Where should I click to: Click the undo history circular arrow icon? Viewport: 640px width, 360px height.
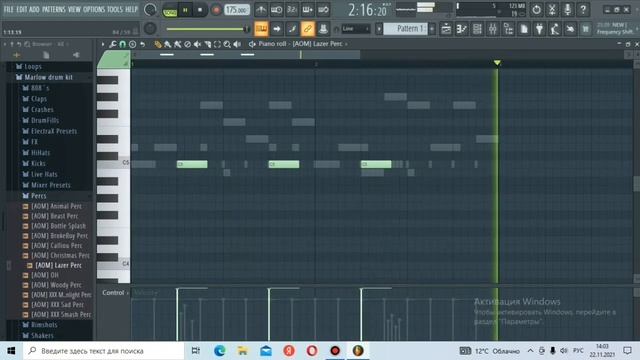coord(536,9)
